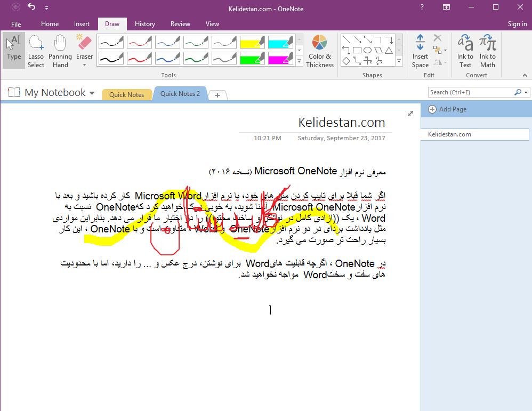Screen dimensions: 532x411
Task: Open the Eraser options dropdown arrow
Action: coord(84,65)
